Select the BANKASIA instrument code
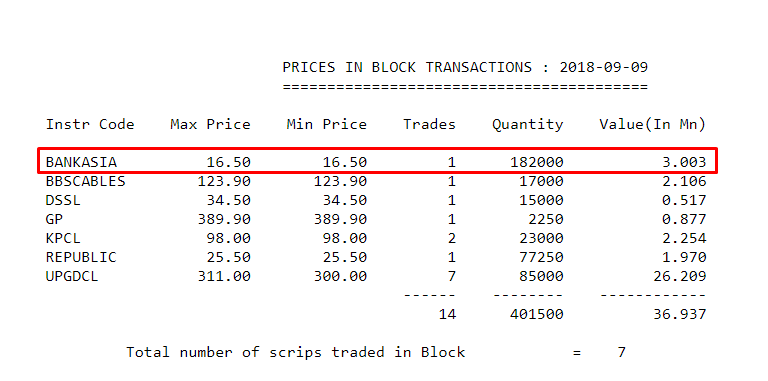 [x=81, y=162]
